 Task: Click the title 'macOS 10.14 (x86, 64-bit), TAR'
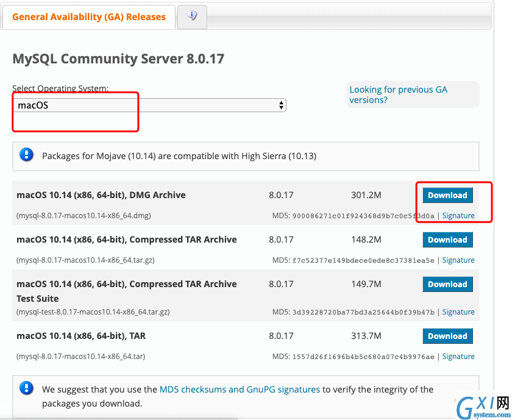click(81, 336)
